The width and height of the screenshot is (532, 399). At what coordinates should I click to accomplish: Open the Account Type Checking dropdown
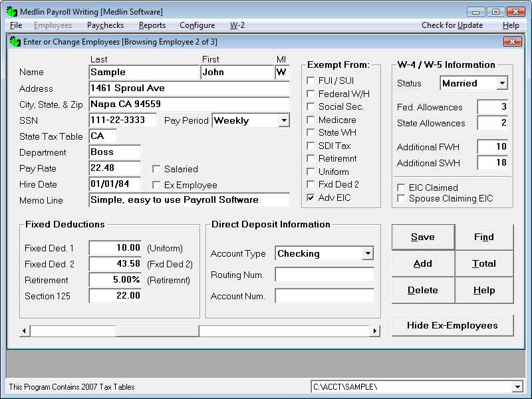click(368, 253)
